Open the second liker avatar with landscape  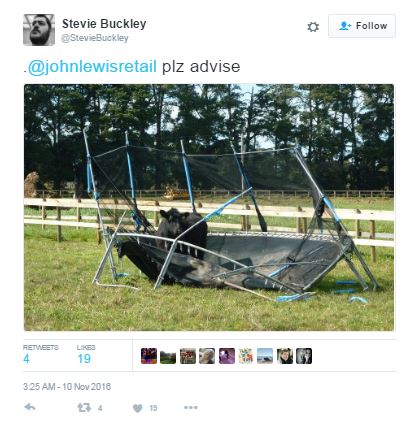coord(168,356)
